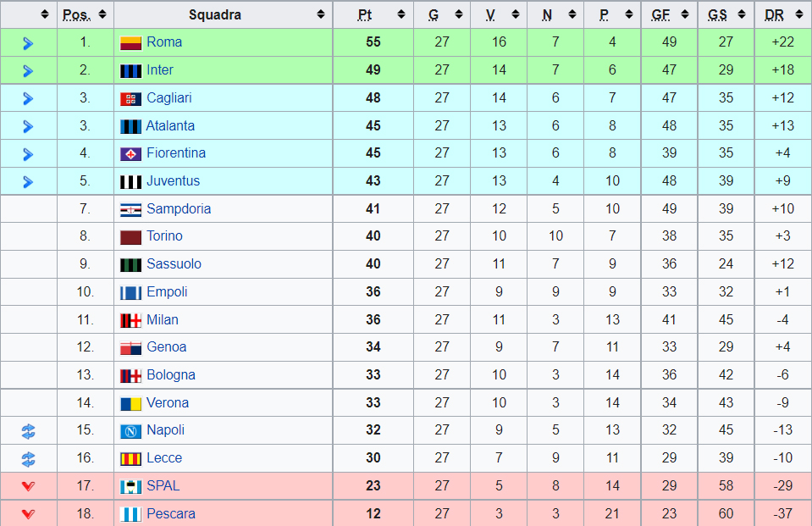Viewport: 812px width, 526px height.
Task: Click the red relegation arrow beside SPAL
Action: click(29, 486)
